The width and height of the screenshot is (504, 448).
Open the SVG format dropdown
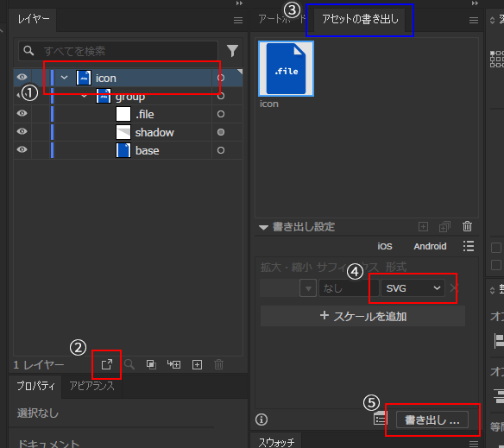413,288
